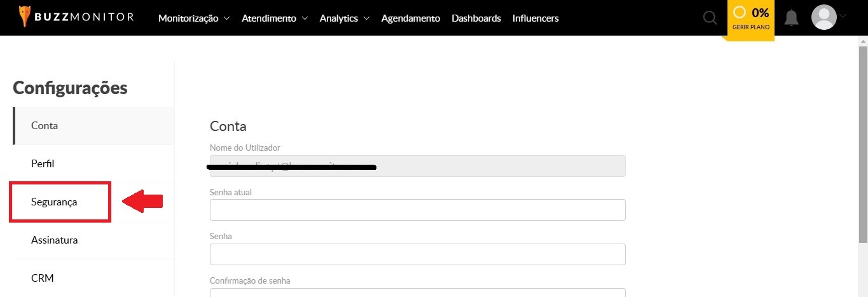
Task: Select the Perfil settings tab
Action: pyautogui.click(x=93, y=164)
